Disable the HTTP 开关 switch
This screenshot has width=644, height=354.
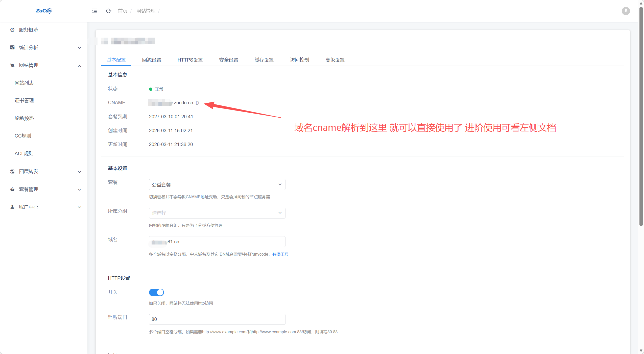tap(156, 292)
